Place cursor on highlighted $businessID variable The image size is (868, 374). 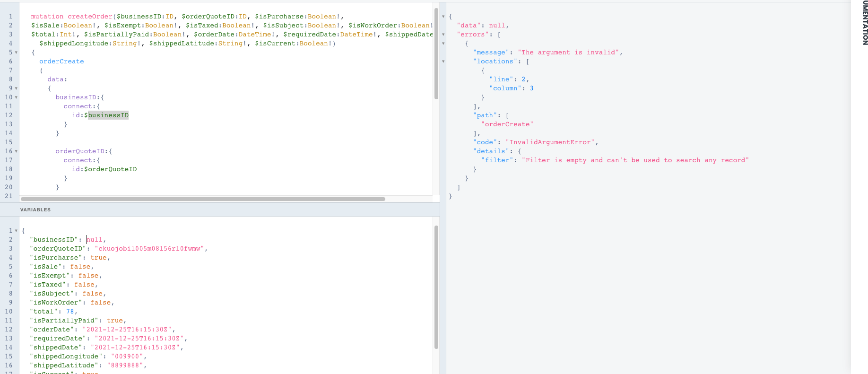click(108, 115)
